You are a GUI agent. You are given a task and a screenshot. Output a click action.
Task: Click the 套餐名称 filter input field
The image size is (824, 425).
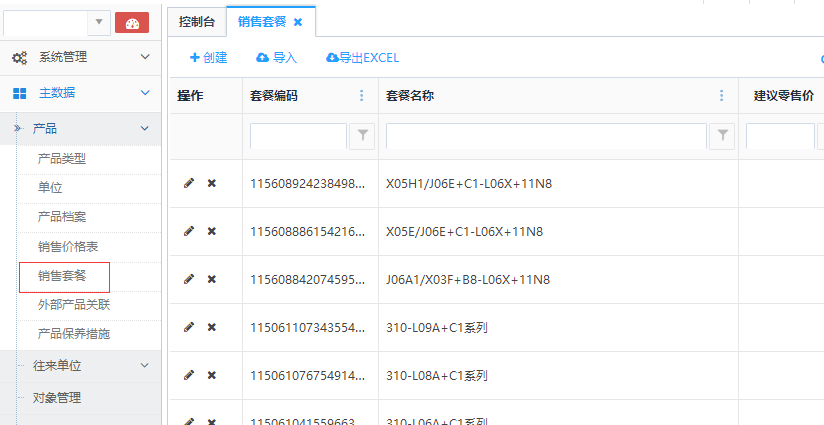[x=546, y=137]
